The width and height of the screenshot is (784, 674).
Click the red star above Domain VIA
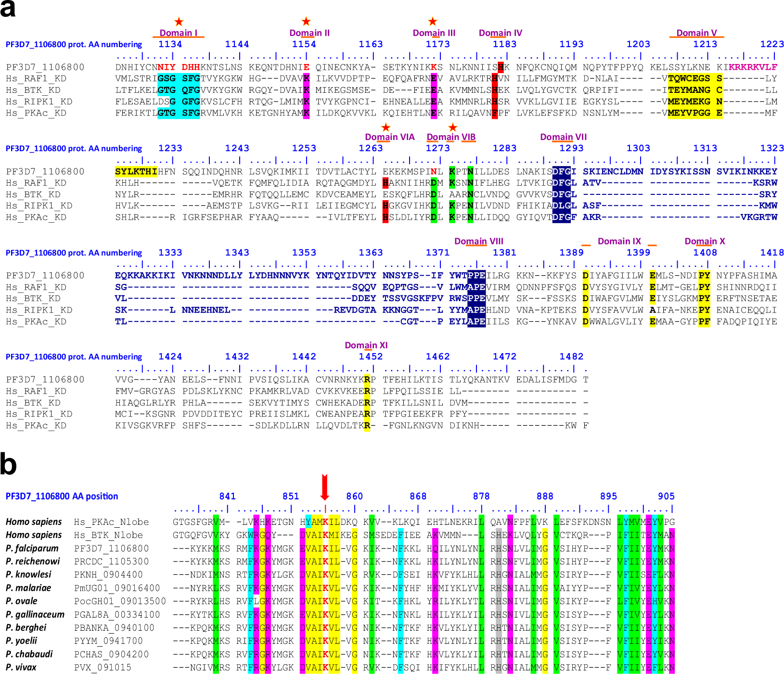(386, 127)
